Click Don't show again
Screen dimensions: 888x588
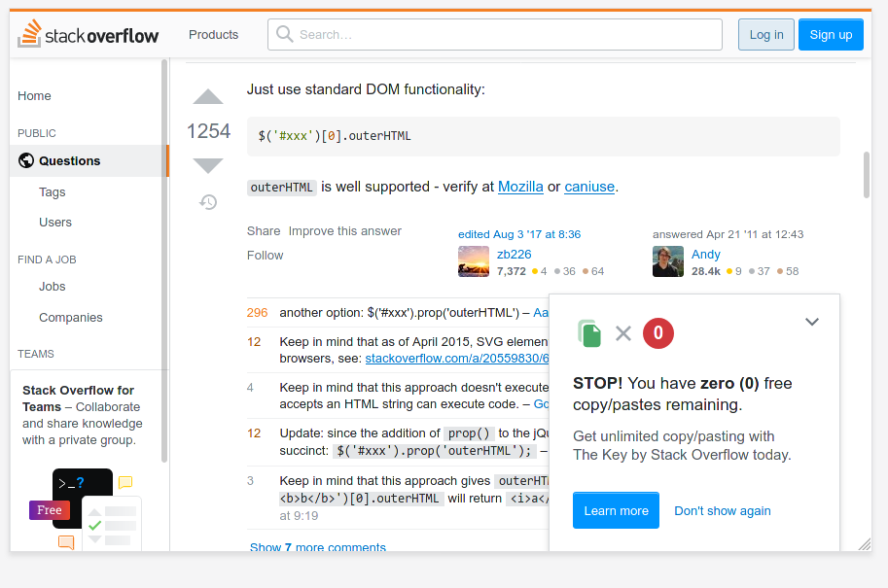722,510
